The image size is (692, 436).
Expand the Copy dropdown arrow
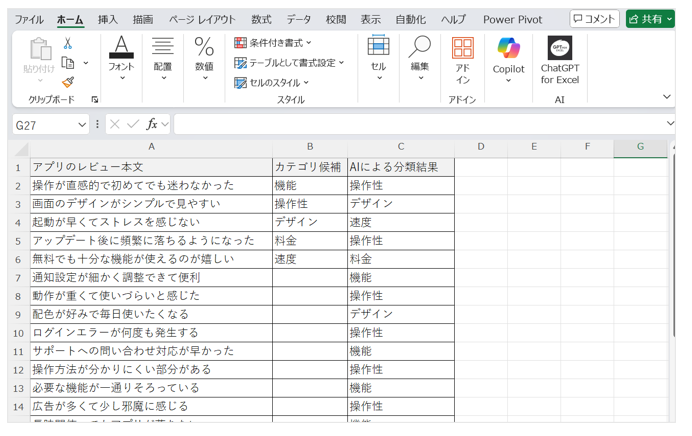(86, 63)
